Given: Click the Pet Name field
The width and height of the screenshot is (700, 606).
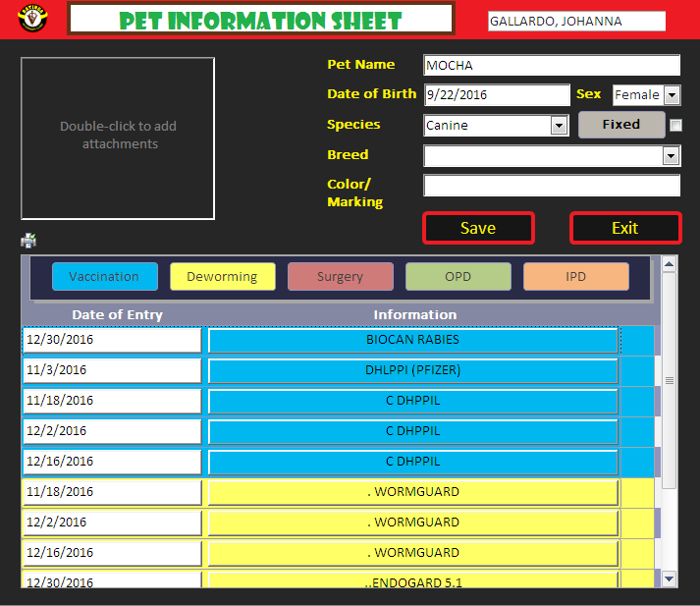Looking at the screenshot, I should click(x=551, y=66).
